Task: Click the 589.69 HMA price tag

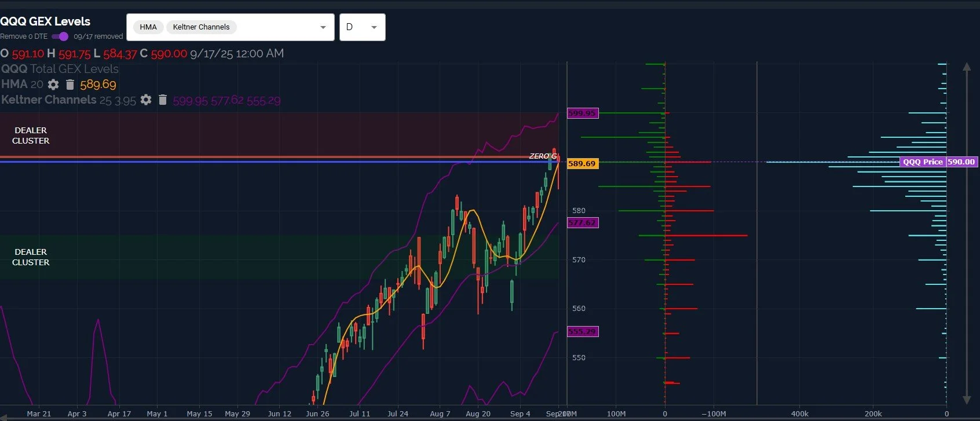Action: point(582,163)
